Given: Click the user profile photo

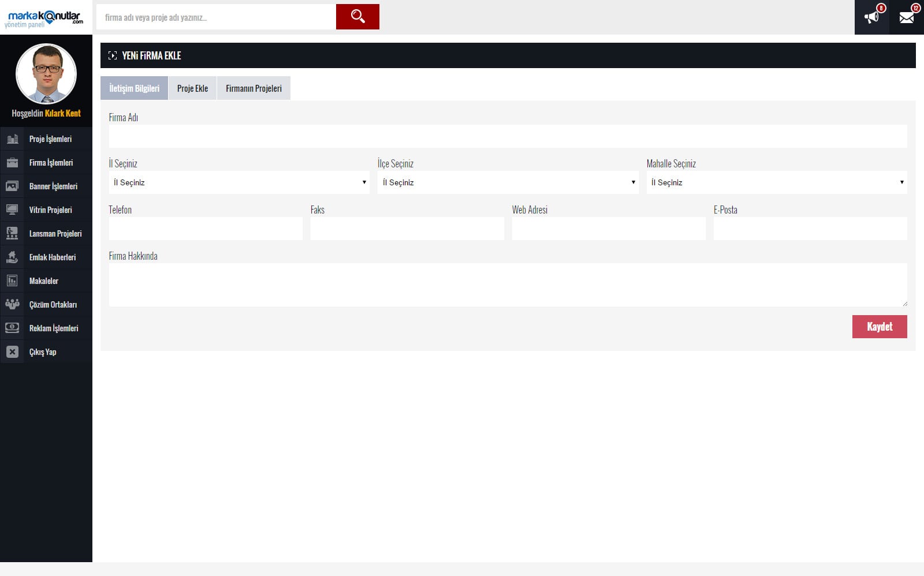Looking at the screenshot, I should (x=46, y=74).
